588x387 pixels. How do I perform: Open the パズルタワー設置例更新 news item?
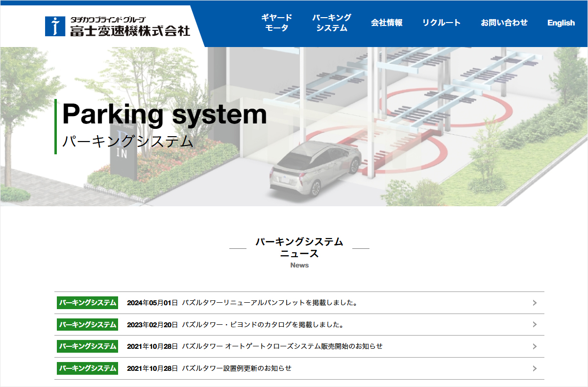(x=299, y=368)
